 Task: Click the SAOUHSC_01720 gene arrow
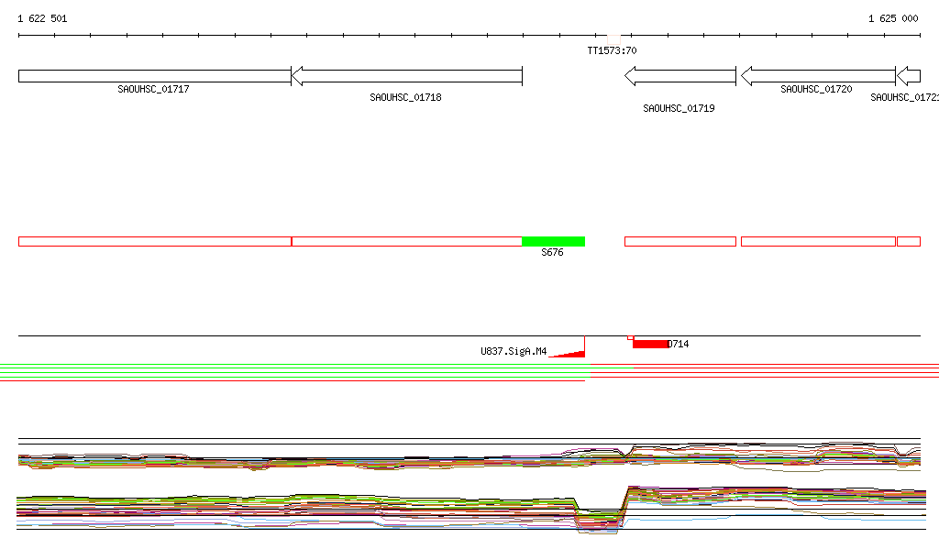[x=818, y=76]
